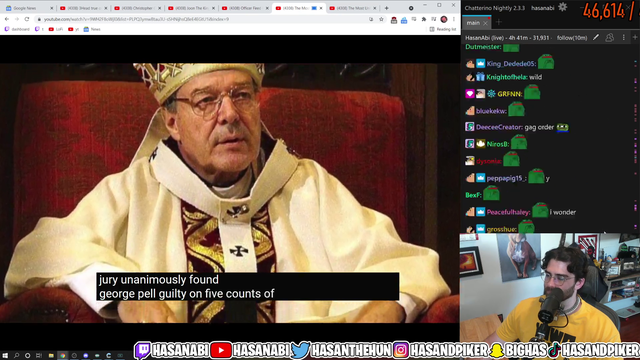Click the 'jury unanimously found' caption box
This screenshot has width=640, height=360.
click(248, 287)
